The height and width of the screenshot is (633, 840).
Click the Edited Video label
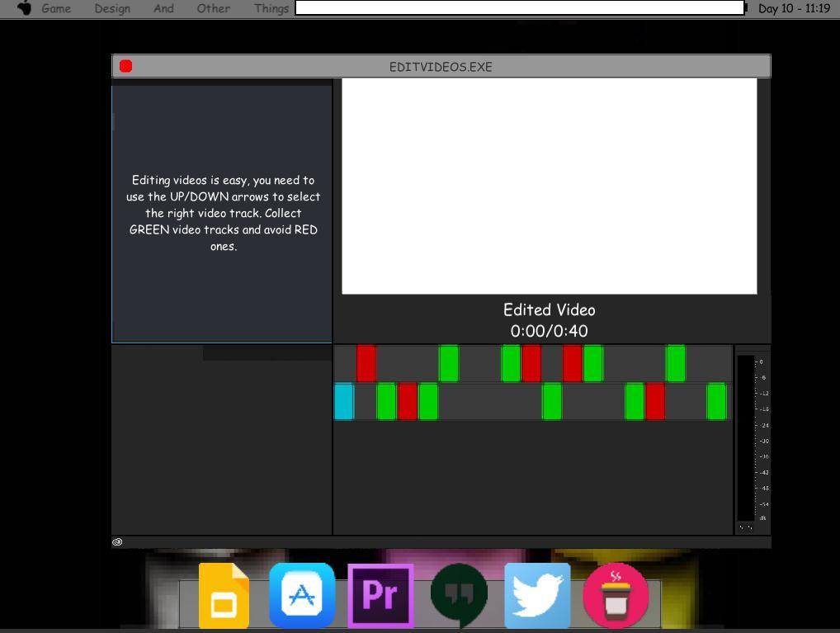point(549,309)
